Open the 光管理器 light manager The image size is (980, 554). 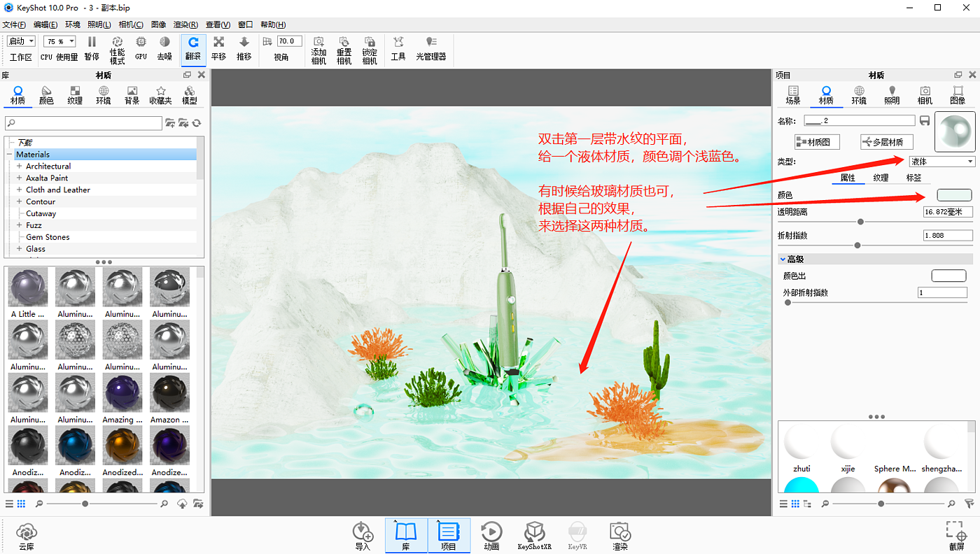[x=430, y=48]
